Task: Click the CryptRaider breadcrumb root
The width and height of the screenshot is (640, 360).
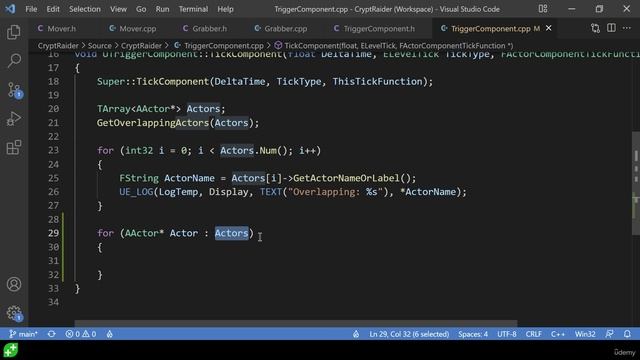Action: (x=58, y=46)
